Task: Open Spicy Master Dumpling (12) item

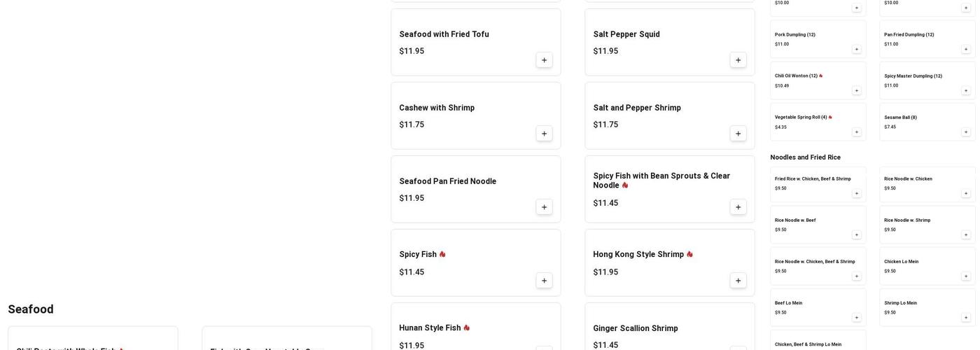Action: pos(913,76)
